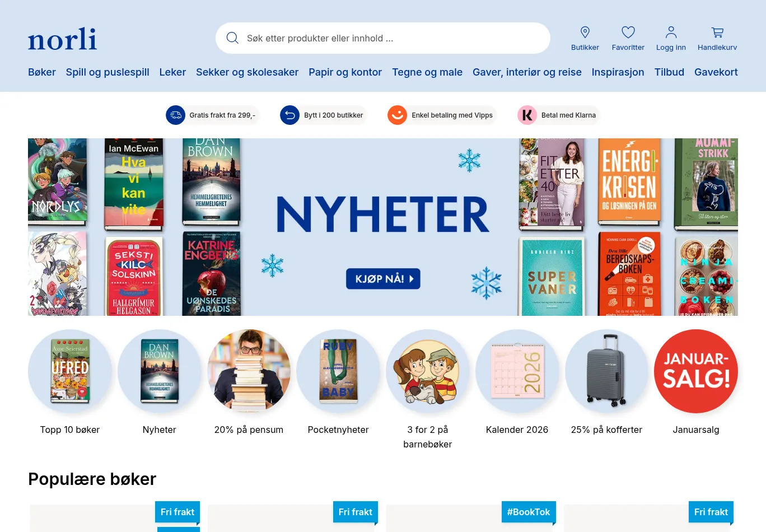Image resolution: width=766 pixels, height=532 pixels.
Task: Click the Gratis frakt truck icon
Action: pos(175,115)
